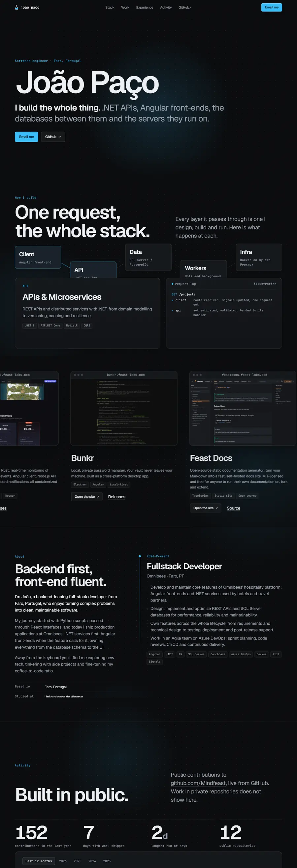Open the site for Feast Docs
The image size is (297, 868).
click(x=205, y=508)
